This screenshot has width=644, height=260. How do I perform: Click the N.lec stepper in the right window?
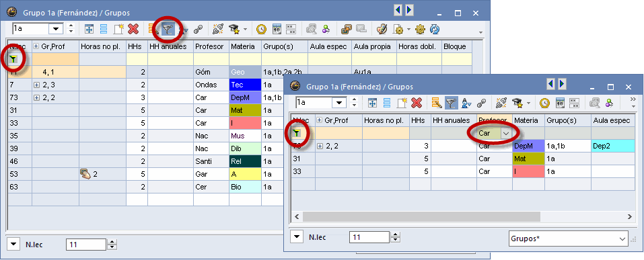click(x=395, y=237)
